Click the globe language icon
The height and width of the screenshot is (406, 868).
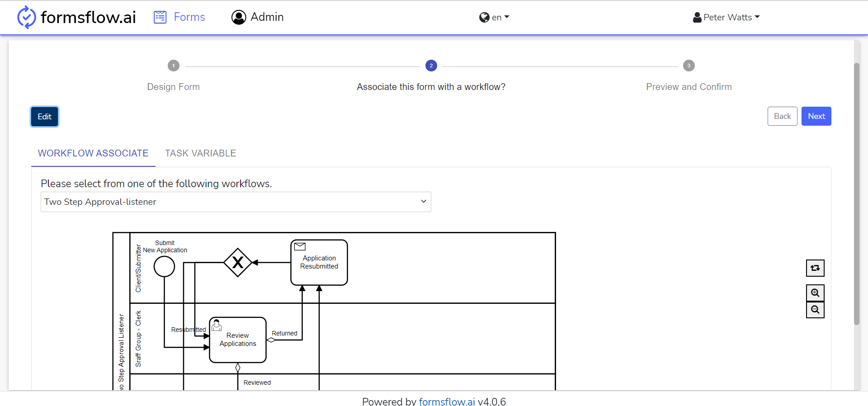tap(484, 17)
